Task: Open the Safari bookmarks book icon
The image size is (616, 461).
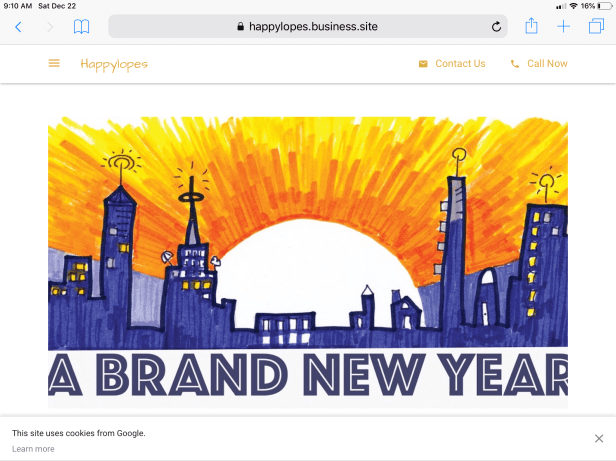Action: pos(81,26)
